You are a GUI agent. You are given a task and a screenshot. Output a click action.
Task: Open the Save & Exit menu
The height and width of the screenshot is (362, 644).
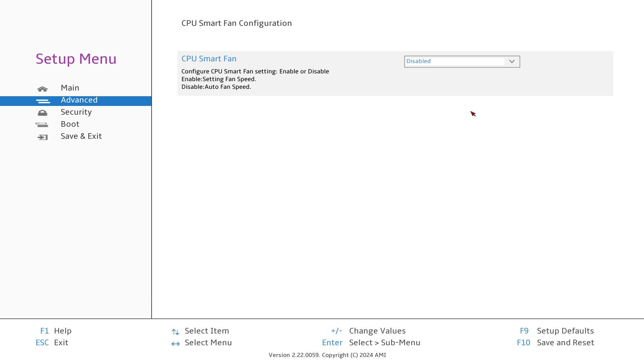pos(81,136)
